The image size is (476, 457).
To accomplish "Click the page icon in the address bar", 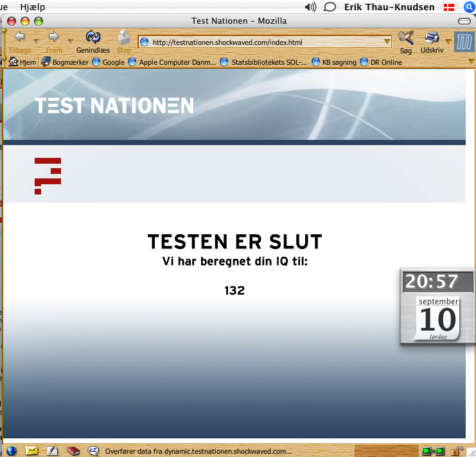I will [145, 42].
